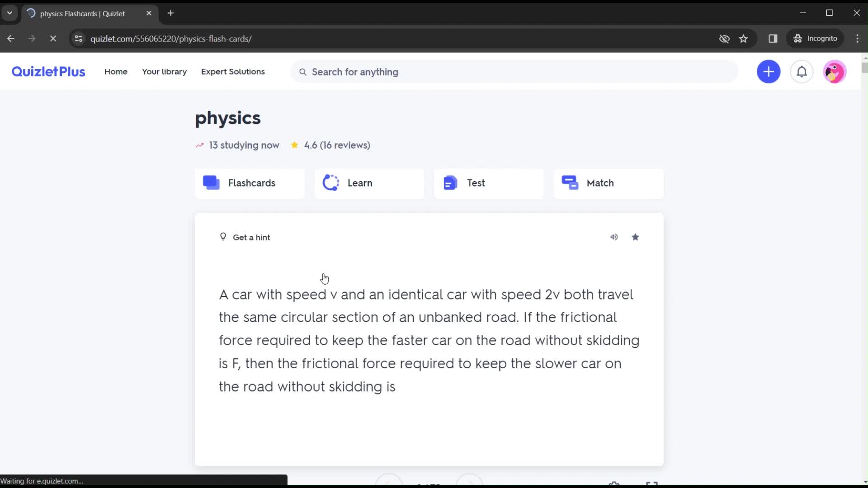Click the Flashcards study mode icon
Viewport: 868px width, 488px height.
[212, 183]
